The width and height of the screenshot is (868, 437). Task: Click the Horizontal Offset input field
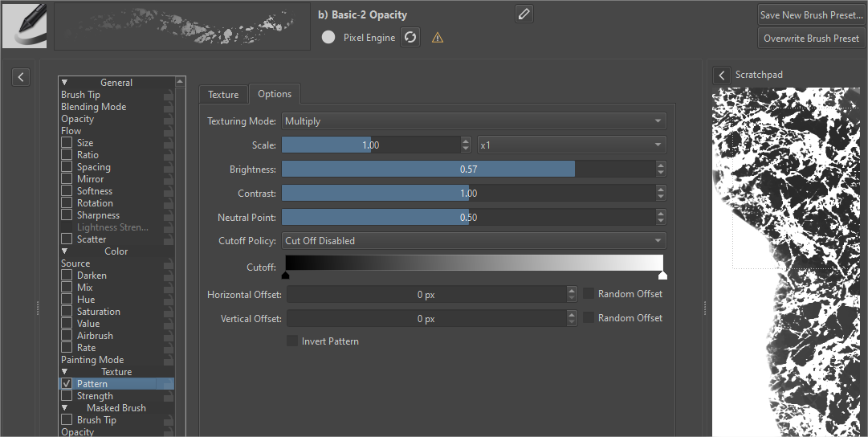426,295
